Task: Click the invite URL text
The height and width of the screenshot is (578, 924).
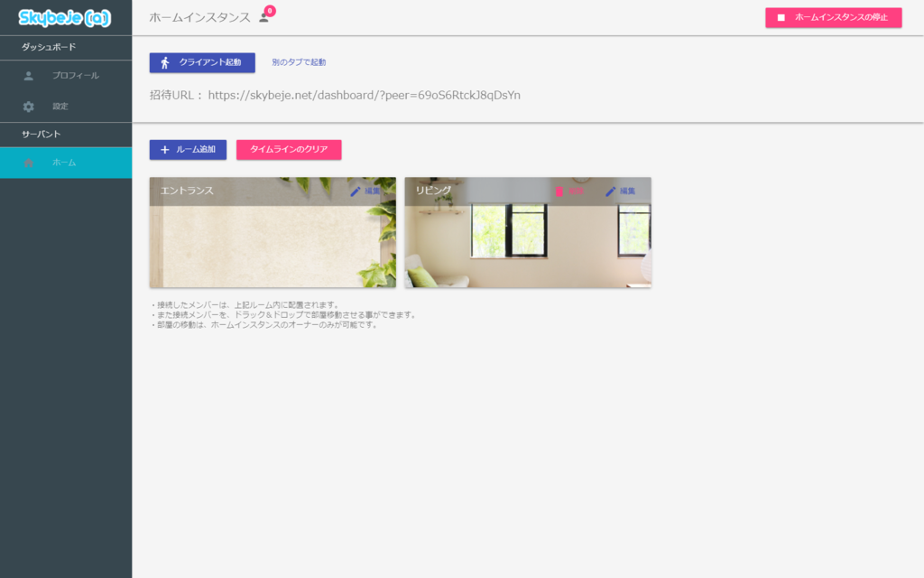Action: [x=365, y=96]
